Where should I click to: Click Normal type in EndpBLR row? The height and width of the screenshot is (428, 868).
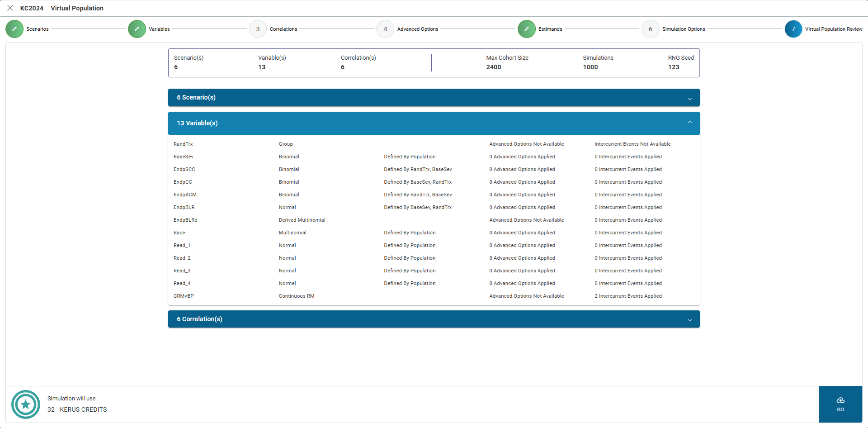(x=288, y=207)
